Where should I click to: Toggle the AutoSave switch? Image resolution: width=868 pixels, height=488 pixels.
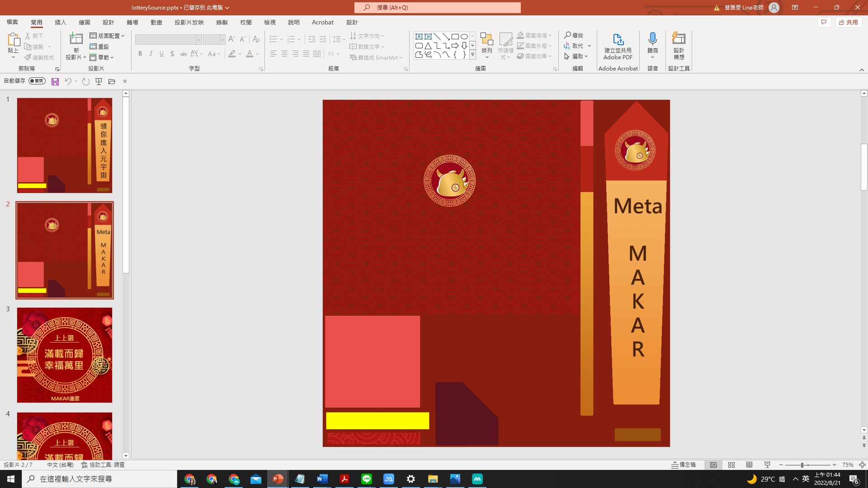tap(37, 81)
